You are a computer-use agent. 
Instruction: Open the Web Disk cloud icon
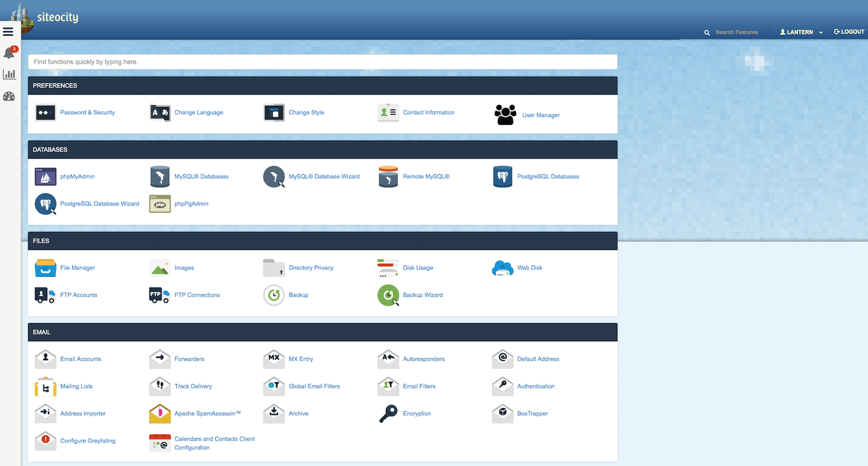(x=503, y=268)
